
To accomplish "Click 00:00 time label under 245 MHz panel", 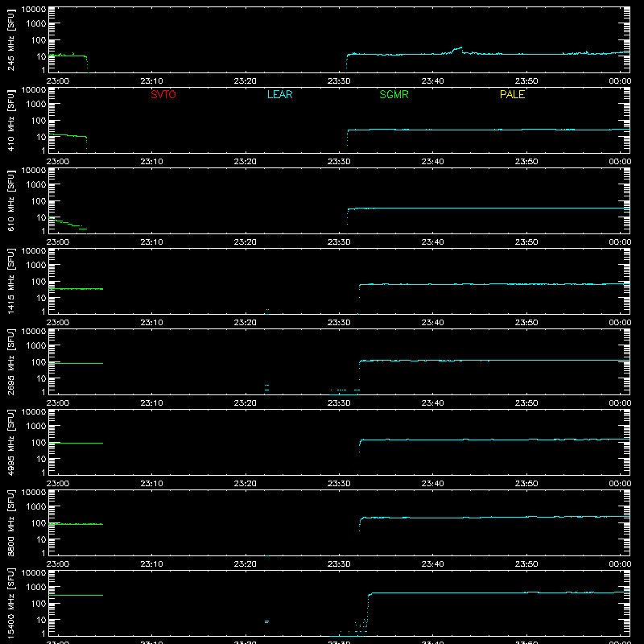I will pos(620,81).
